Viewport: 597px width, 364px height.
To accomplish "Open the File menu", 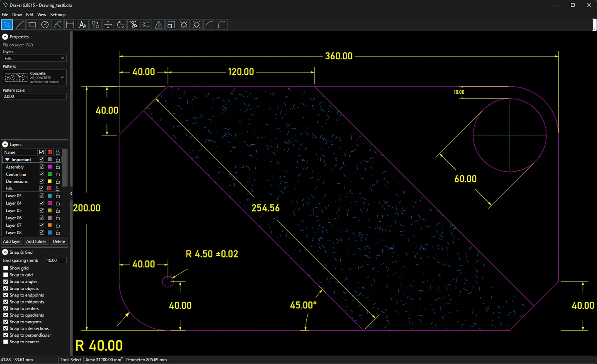I will click(x=5, y=15).
